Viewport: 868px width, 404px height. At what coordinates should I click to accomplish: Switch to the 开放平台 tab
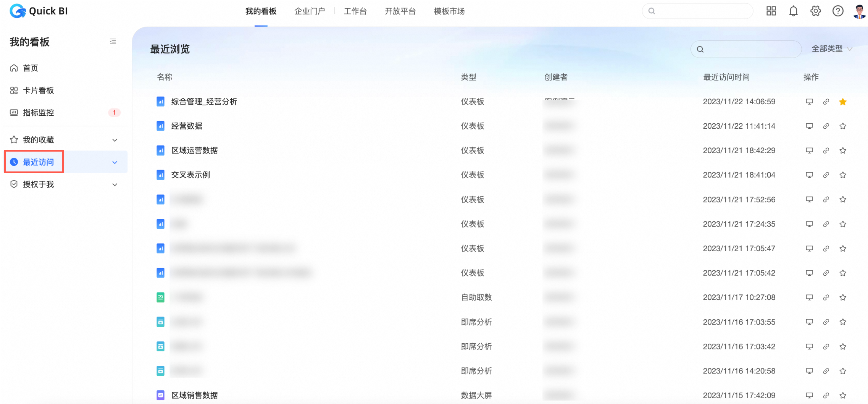coord(400,11)
